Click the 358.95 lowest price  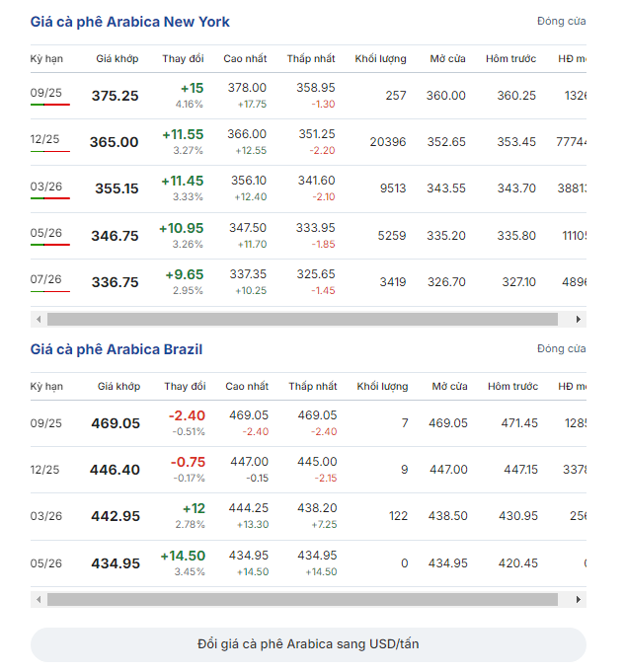pos(316,88)
